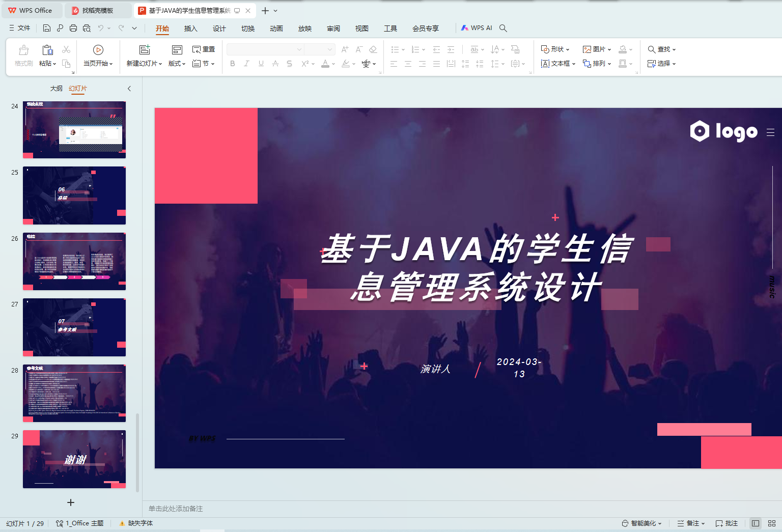
Task: Click the notes field '单击此处添加备注'
Action: pyautogui.click(x=176, y=509)
